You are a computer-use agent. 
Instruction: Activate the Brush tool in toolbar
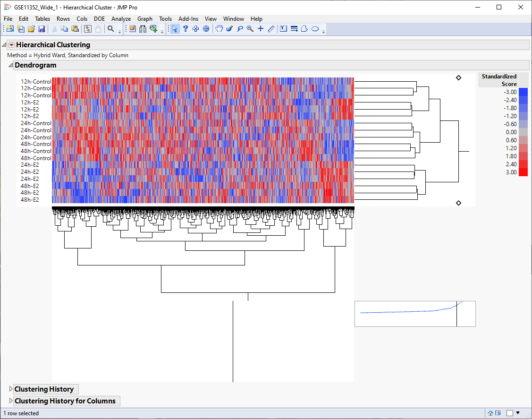(229, 29)
